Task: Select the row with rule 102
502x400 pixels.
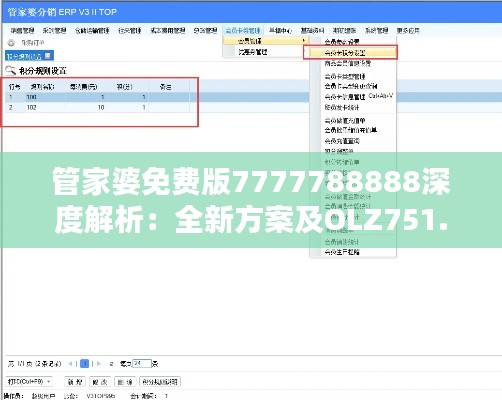Action: (99, 107)
